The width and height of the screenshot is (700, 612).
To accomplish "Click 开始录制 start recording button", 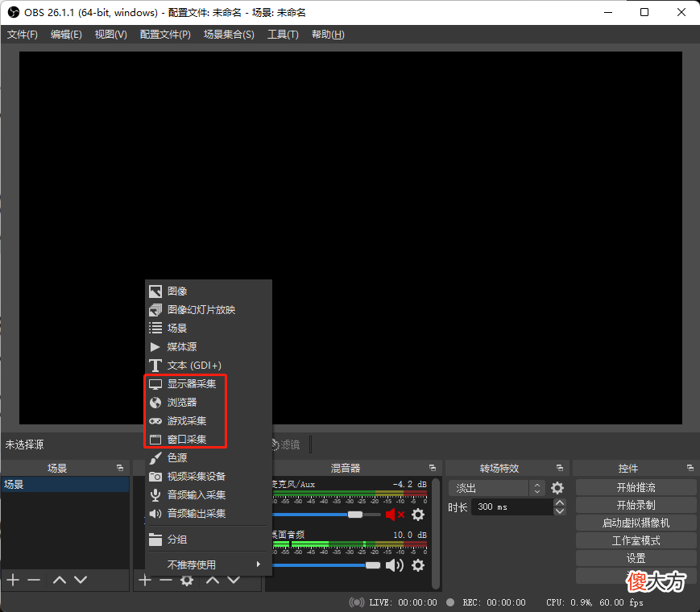I will point(636,506).
